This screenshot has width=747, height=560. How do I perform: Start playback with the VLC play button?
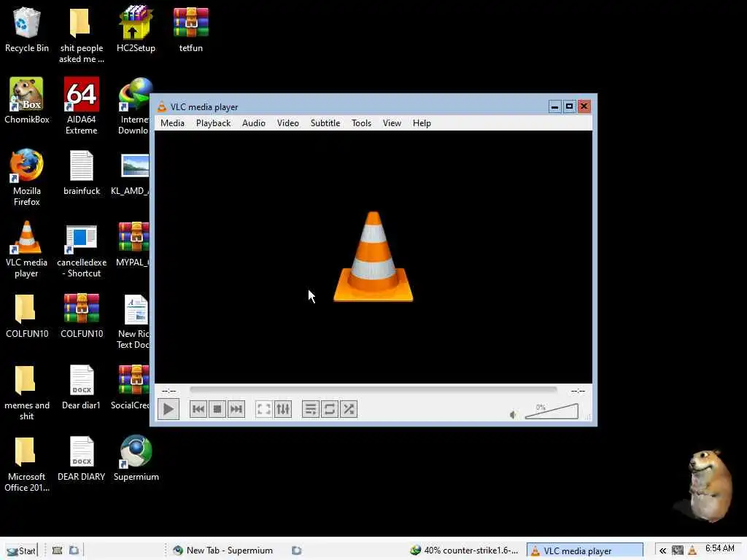point(169,409)
